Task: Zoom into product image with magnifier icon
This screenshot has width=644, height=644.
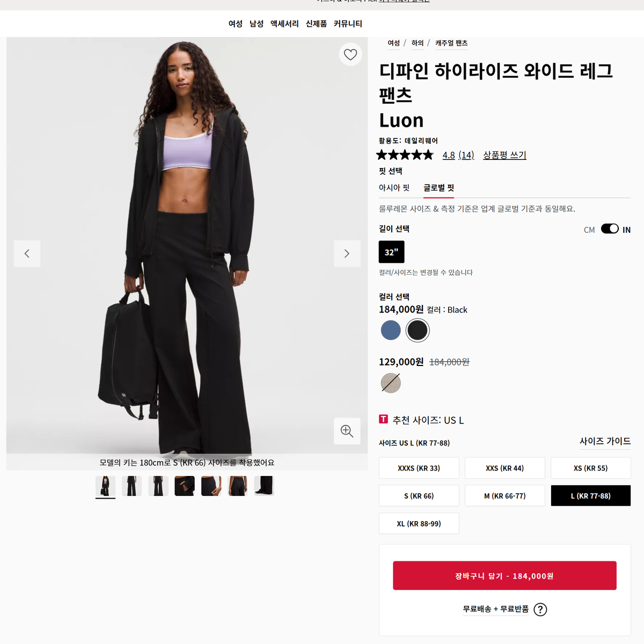Action: (347, 431)
